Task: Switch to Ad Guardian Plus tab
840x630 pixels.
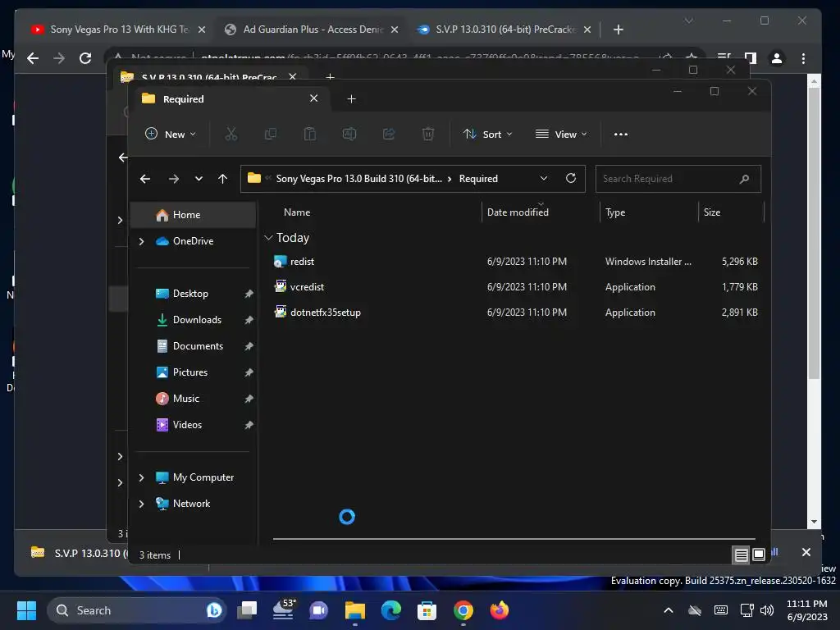Action: (313, 30)
